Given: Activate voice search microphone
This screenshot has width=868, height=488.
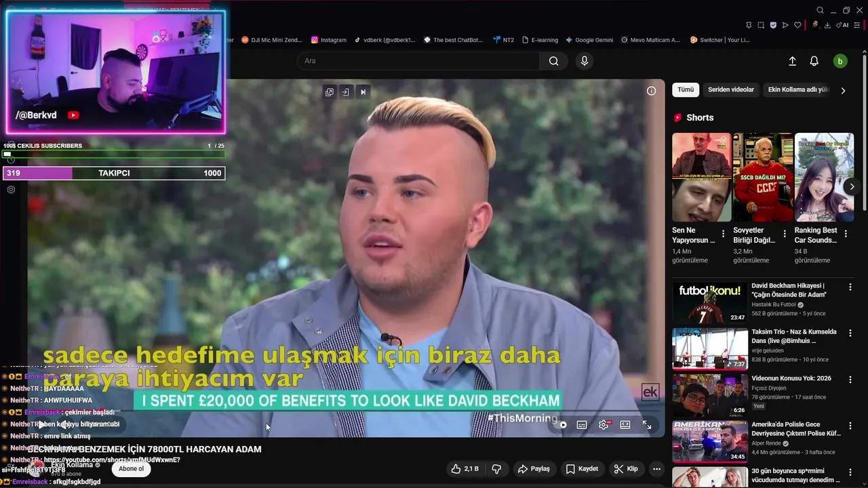Looking at the screenshot, I should coord(585,61).
